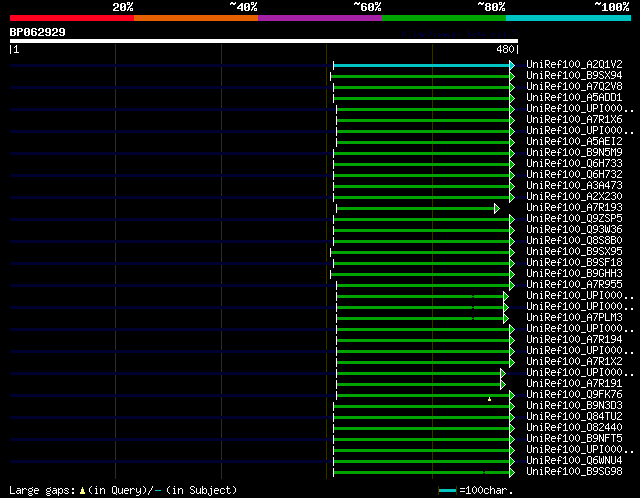
Task: Click the cyan 100char scale bar
Action: click(x=447, y=490)
